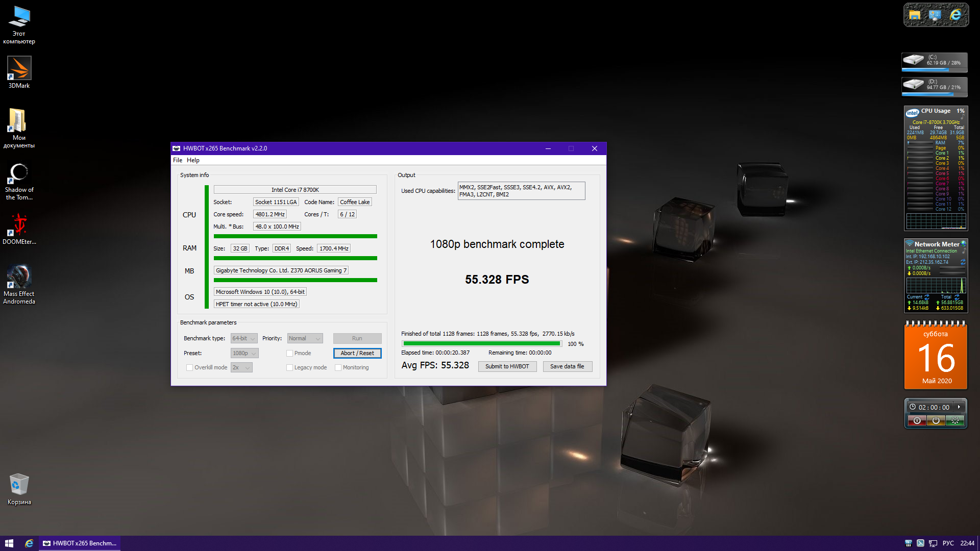The width and height of the screenshot is (980, 551).
Task: Expand the Benchmark type dropdown
Action: click(x=243, y=338)
